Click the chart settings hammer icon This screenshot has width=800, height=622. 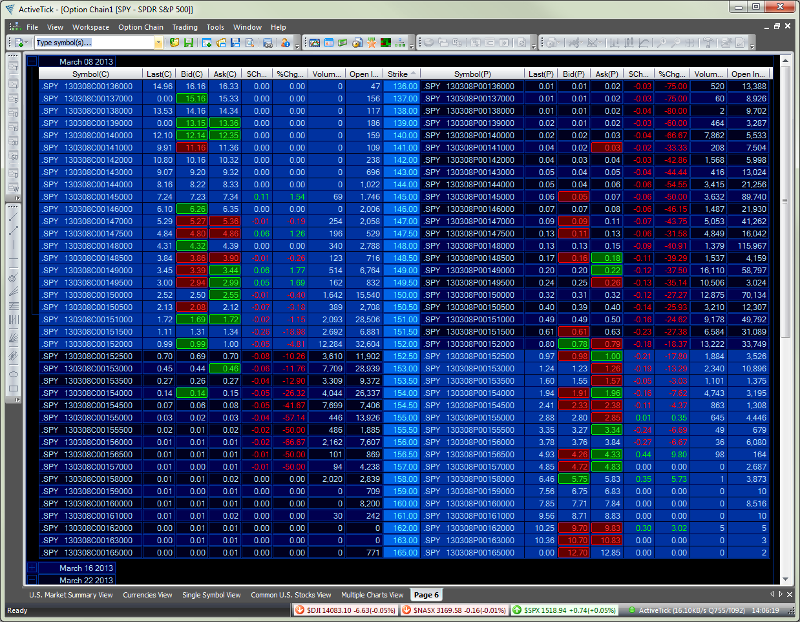click(707, 43)
